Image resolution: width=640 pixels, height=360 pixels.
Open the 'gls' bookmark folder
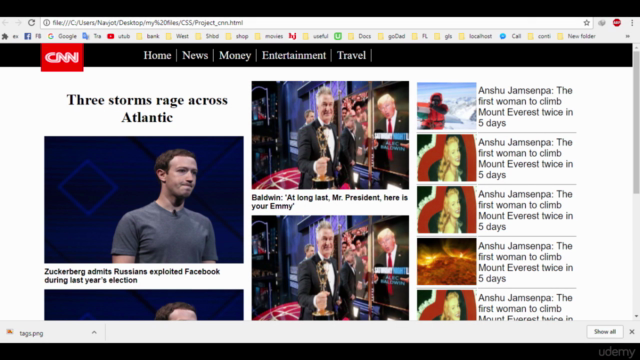pos(443,36)
